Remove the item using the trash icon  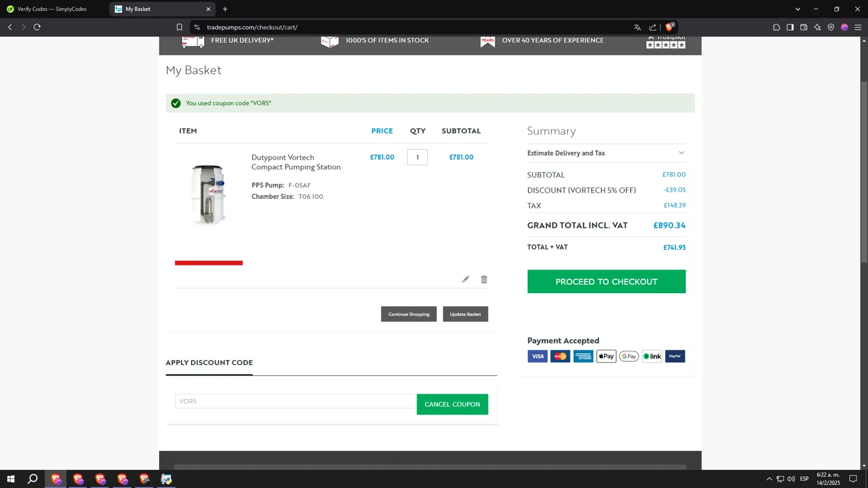(484, 279)
